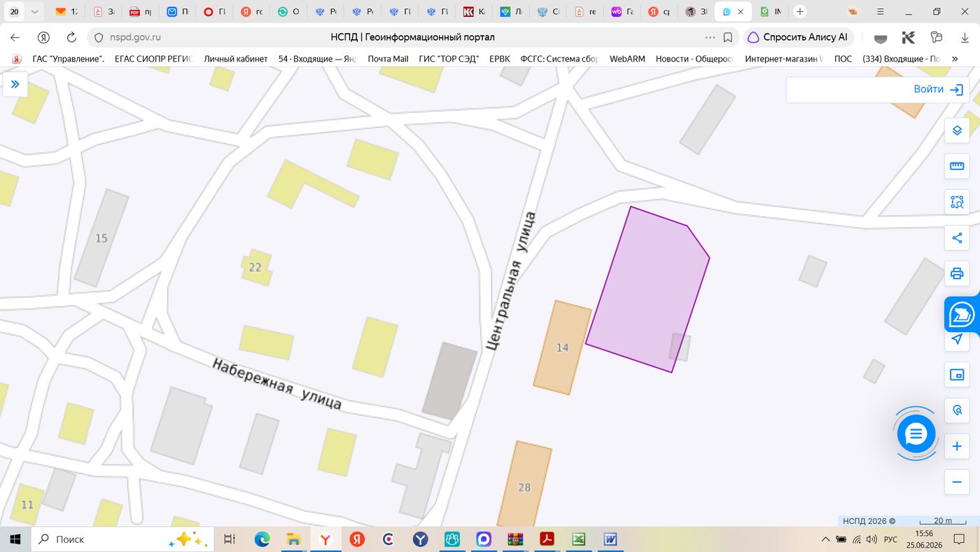Screen dimensions: 980x552
Task: Open bookmark WebARM
Action: click(627, 59)
